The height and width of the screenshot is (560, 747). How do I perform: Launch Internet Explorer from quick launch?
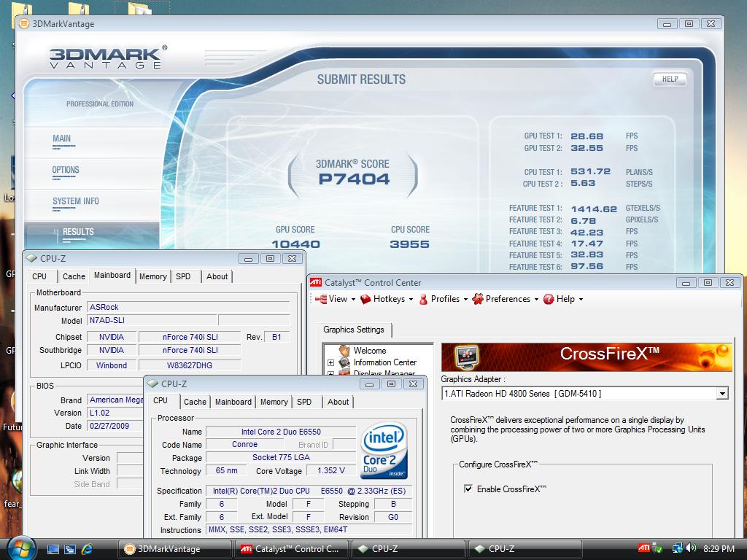[x=87, y=549]
